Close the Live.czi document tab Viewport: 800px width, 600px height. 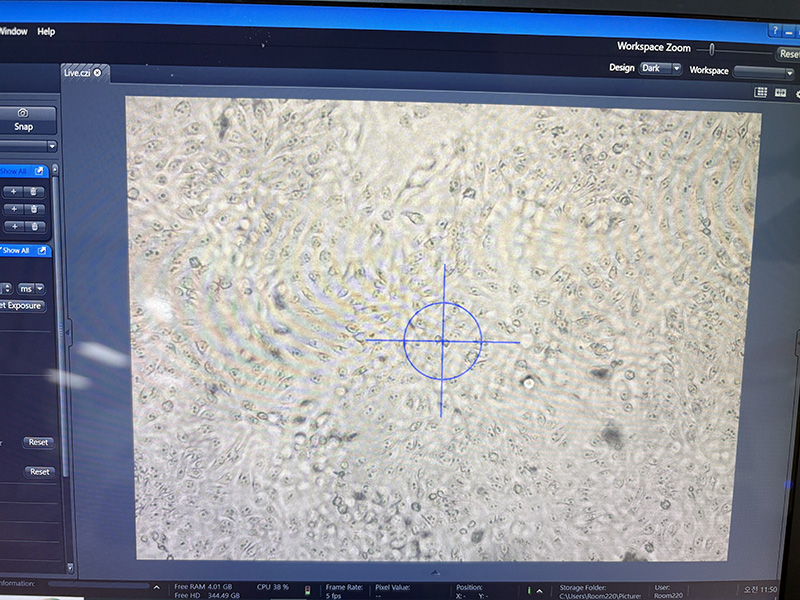pos(97,73)
